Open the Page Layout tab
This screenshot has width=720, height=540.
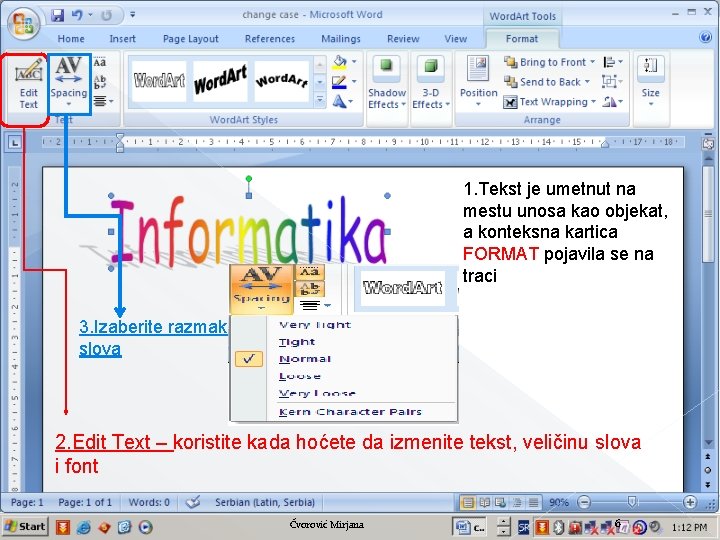[x=191, y=39]
